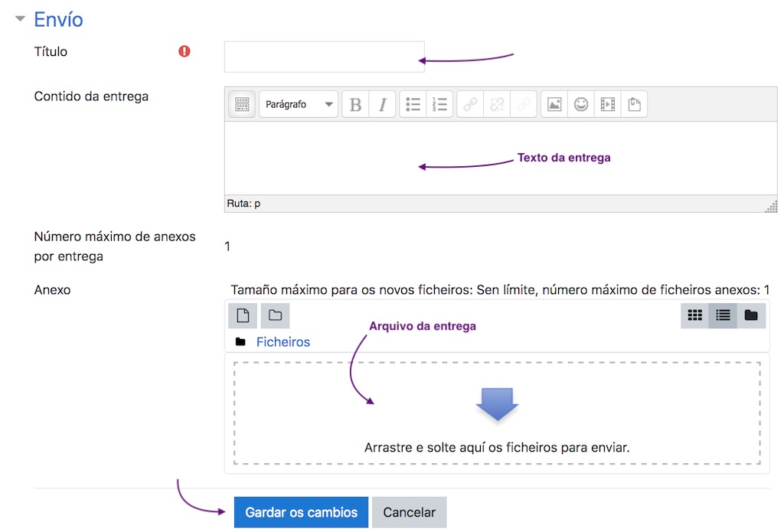Viewport: 784px width, 532px height.
Task: Insert Moodle media file
Action: pos(608,105)
